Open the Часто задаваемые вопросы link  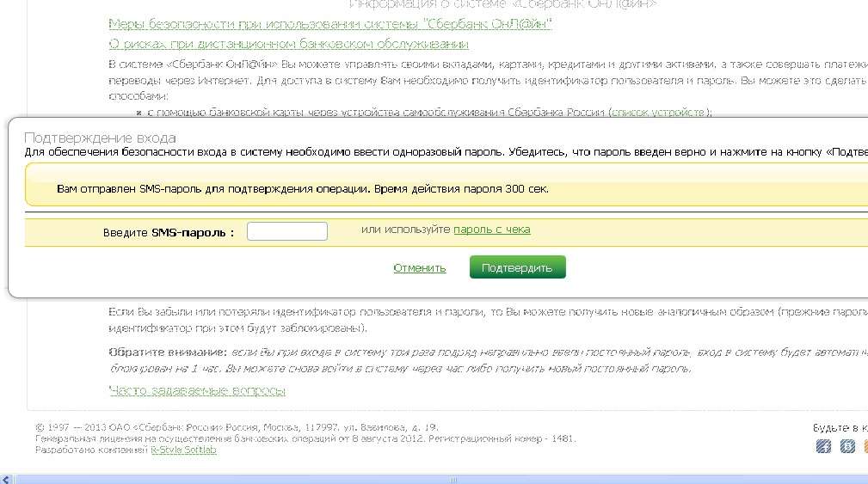pos(197,391)
